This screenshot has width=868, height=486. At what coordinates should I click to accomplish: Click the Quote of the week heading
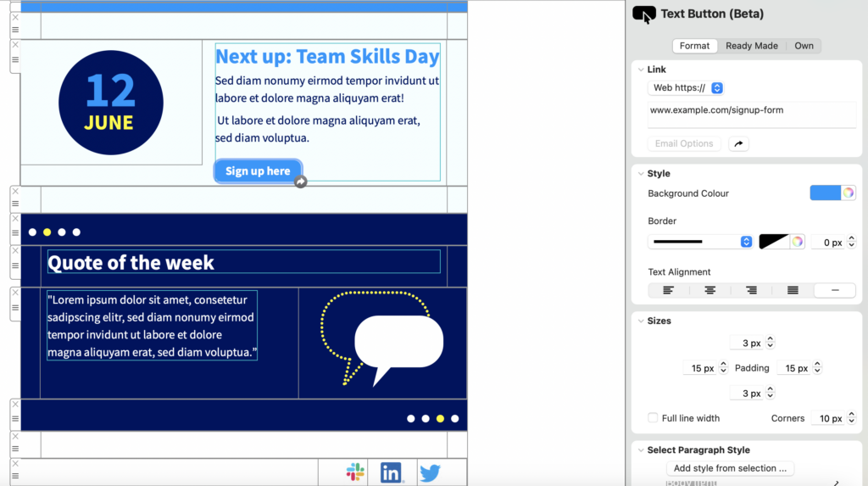[x=131, y=263]
